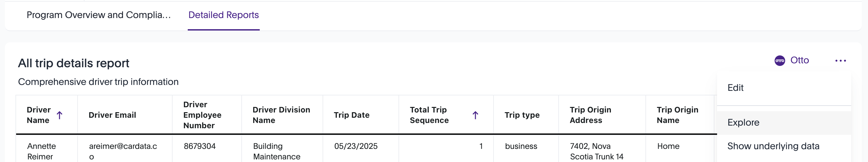Click the Driver Name sort arrow icon
Screen dimensions: 868x162
click(x=60, y=115)
